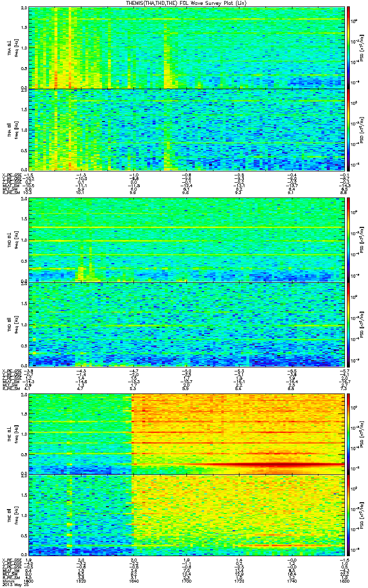Click the PSD color bar beside THA B∥
This screenshot has height=588, width=368.
tap(348, 129)
